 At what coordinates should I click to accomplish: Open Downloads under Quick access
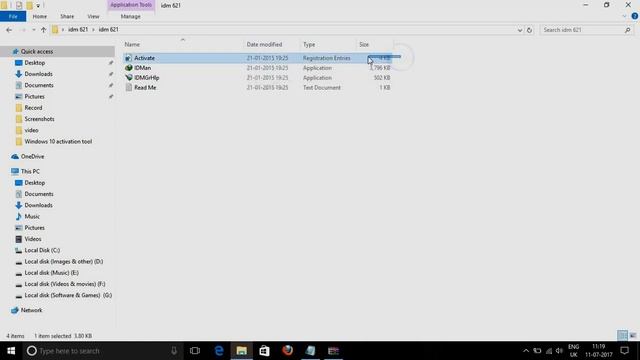point(38,74)
